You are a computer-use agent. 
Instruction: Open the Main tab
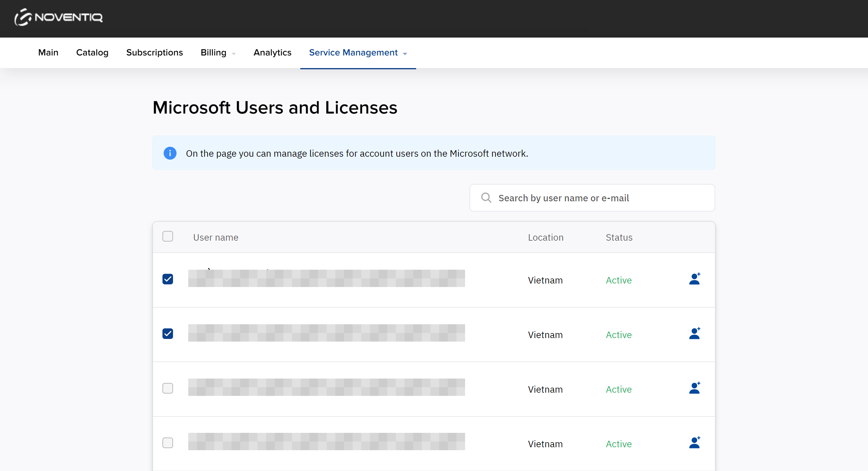click(x=48, y=53)
